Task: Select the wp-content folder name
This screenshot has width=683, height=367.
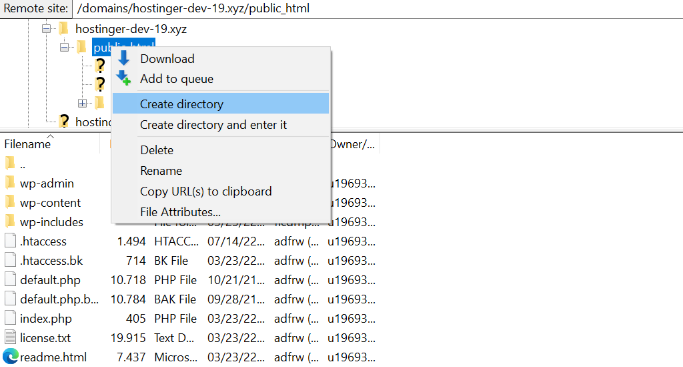Action: [x=50, y=202]
